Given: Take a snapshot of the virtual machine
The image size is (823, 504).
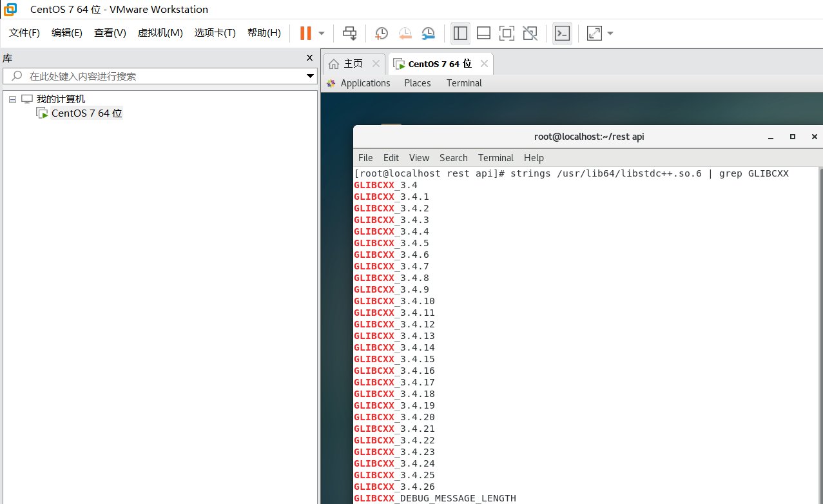Looking at the screenshot, I should click(381, 33).
